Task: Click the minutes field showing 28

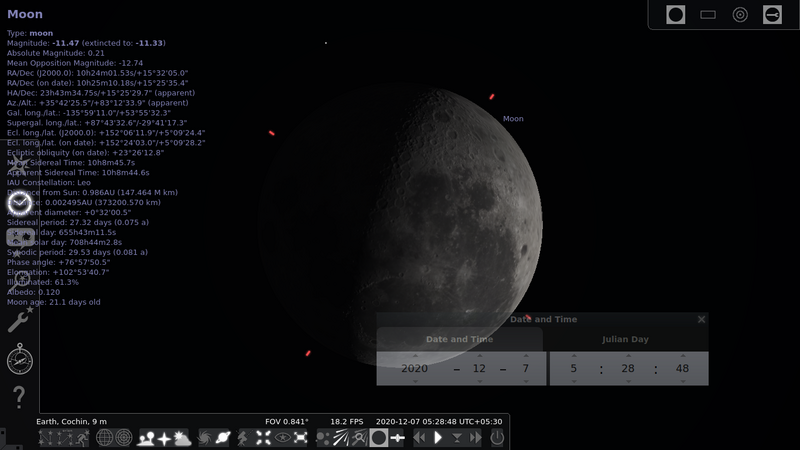Action: [x=626, y=368]
